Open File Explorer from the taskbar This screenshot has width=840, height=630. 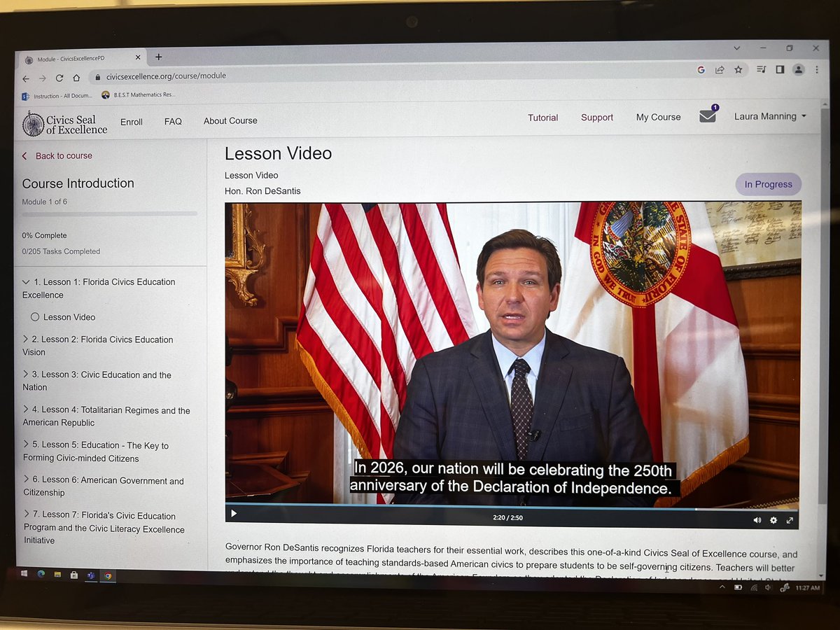(57, 575)
